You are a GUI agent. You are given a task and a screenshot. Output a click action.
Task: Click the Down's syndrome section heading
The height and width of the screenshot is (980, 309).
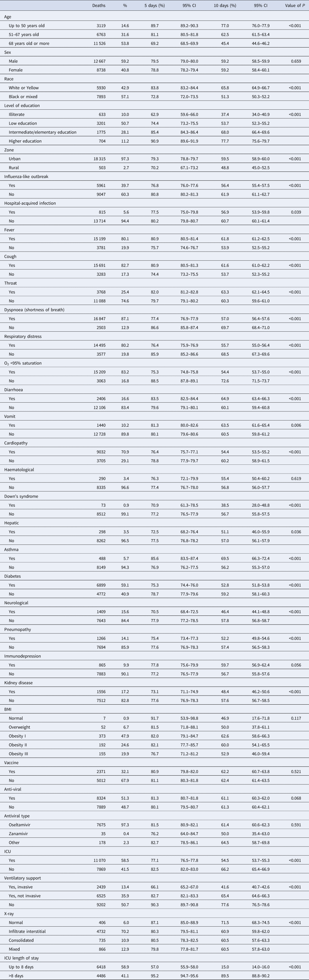coord(21,496)
